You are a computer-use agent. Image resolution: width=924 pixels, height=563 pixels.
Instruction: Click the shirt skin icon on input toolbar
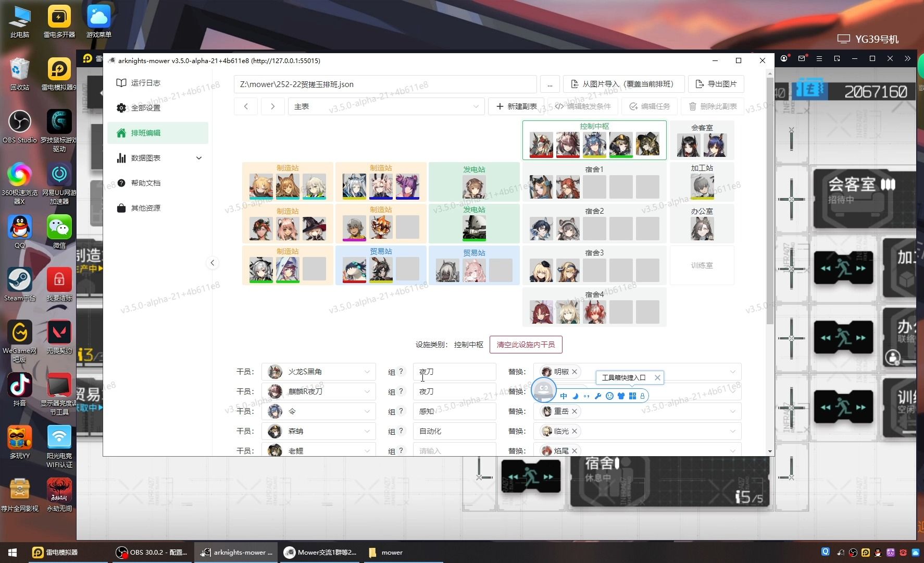coord(621,396)
